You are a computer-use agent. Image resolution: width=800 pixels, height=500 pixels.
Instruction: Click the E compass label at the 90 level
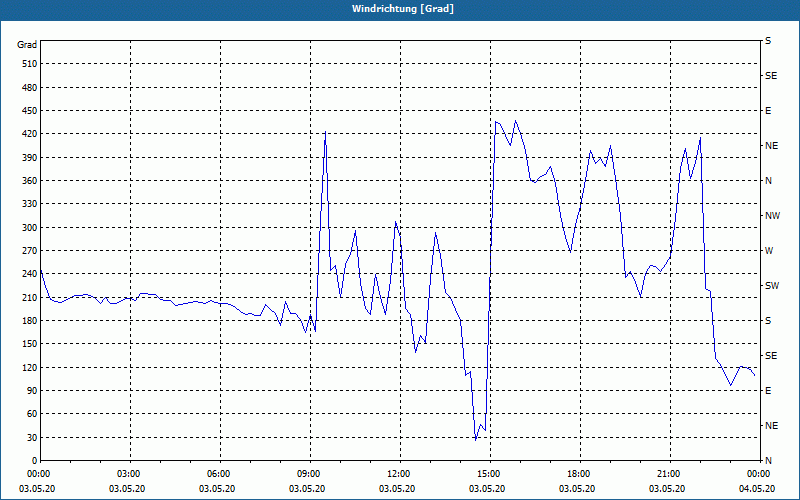(x=768, y=391)
